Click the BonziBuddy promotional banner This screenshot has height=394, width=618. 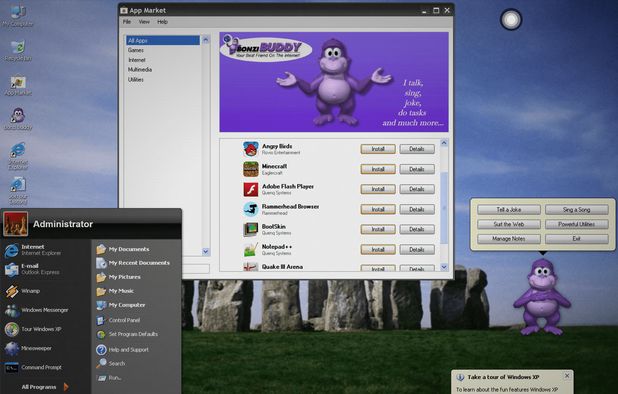point(334,82)
